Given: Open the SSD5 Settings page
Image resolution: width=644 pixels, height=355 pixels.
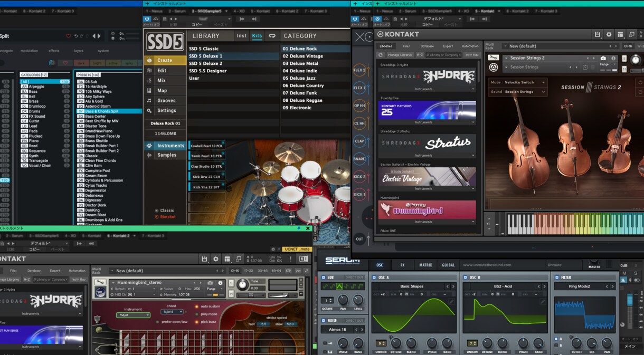Looking at the screenshot, I should tap(165, 110).
